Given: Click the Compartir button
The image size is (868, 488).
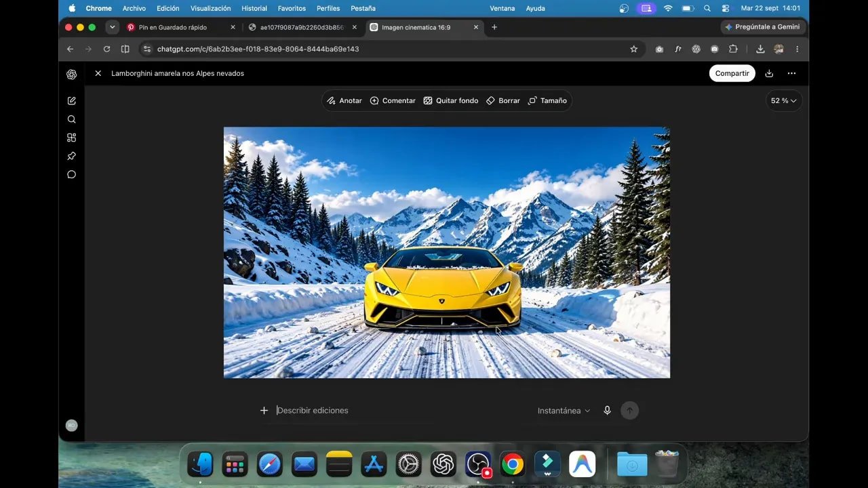Looking at the screenshot, I should click(732, 73).
